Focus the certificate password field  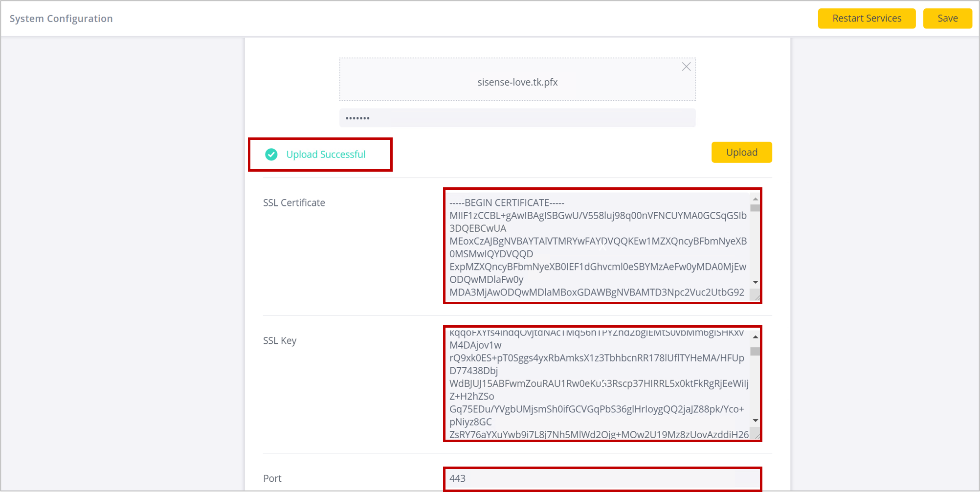pyautogui.click(x=517, y=118)
